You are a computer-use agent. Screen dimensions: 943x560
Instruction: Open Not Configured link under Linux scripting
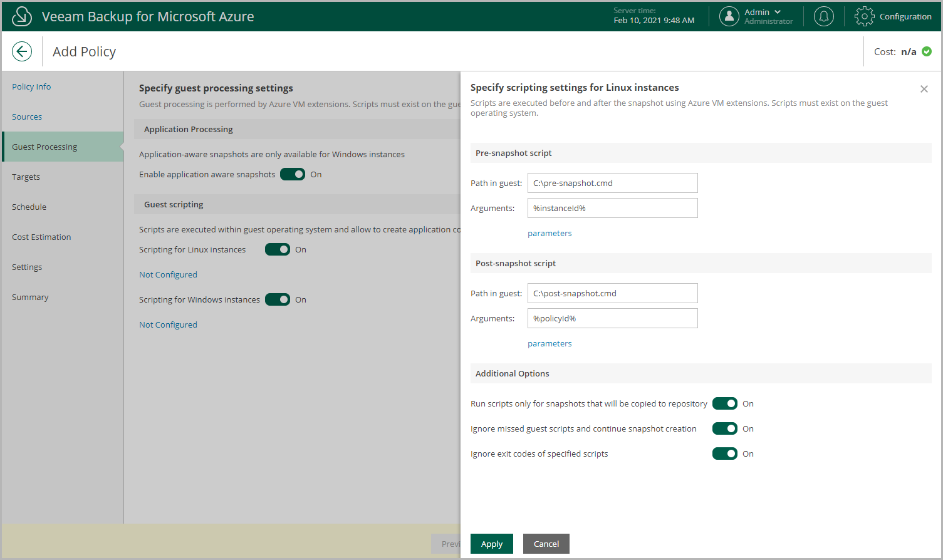click(168, 274)
